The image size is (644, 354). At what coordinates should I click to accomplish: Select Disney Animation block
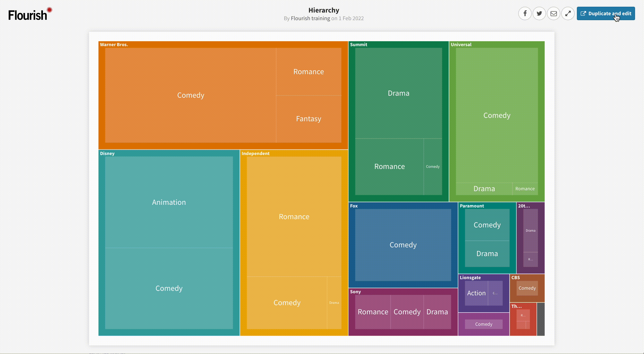click(x=169, y=202)
